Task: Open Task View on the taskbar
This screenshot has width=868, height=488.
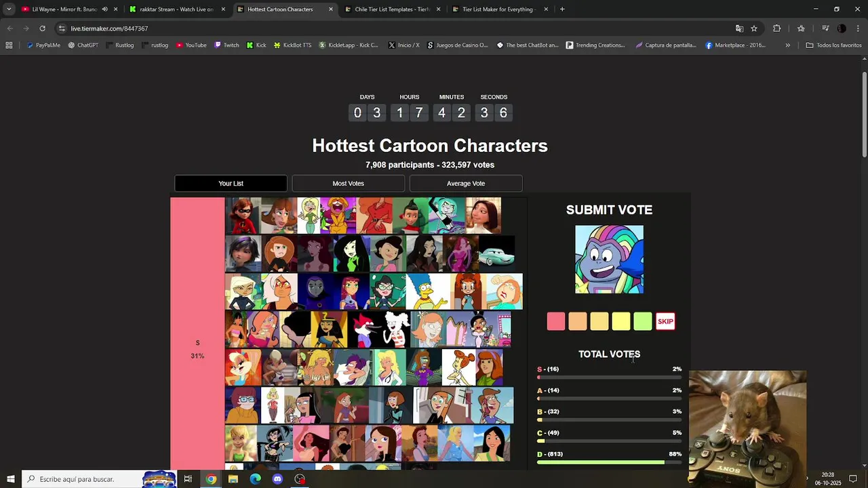Action: [188, 479]
